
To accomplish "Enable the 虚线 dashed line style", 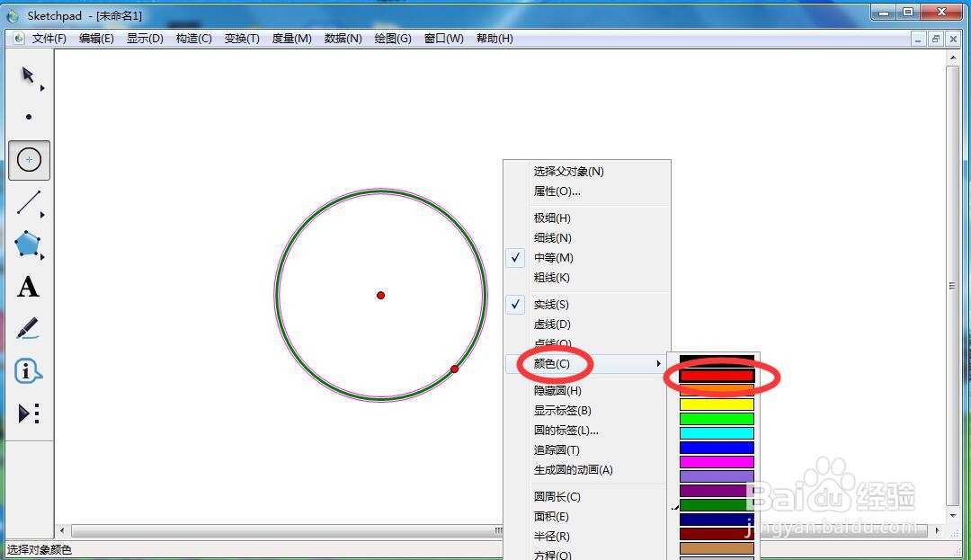I will click(x=549, y=324).
